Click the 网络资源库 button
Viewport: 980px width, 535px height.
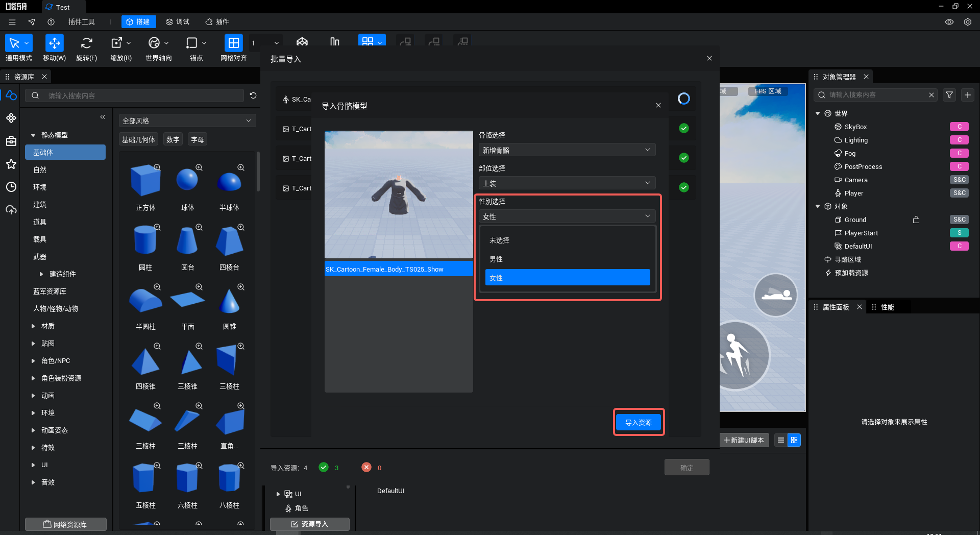coord(65,524)
